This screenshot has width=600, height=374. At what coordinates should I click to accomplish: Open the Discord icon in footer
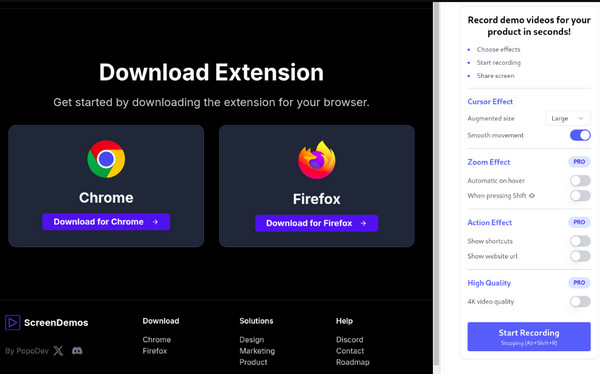tap(77, 351)
